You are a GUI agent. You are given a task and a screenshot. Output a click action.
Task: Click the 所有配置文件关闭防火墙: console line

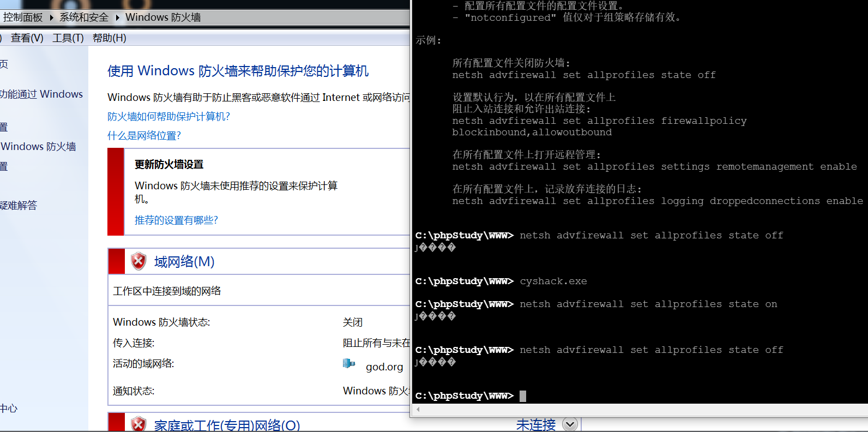(511, 63)
